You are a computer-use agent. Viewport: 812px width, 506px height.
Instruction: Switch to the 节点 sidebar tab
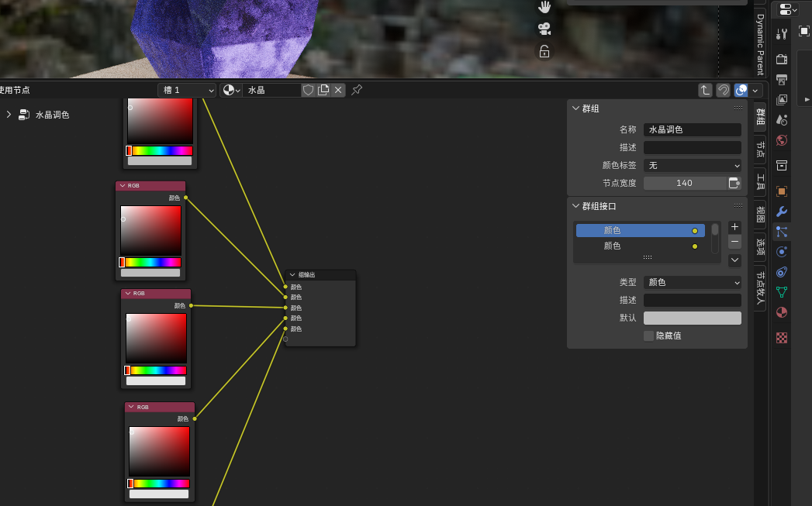(760, 150)
